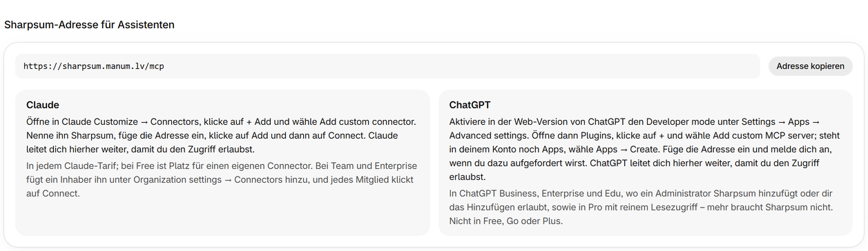
Task: Select the sharpsum.manum.lv/mcp address field
Action: tap(387, 66)
